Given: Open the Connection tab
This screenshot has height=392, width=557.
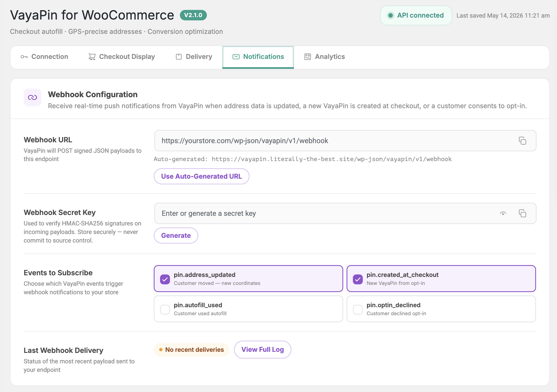Looking at the screenshot, I should coord(44,57).
